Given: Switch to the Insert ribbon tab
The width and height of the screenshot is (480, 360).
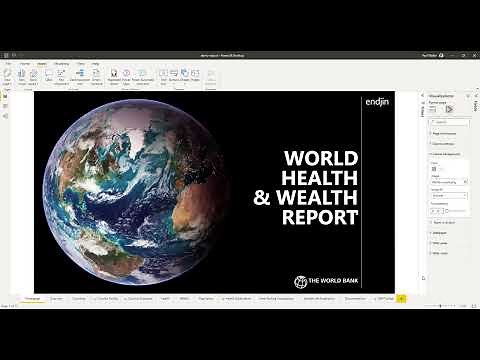Looking at the screenshot, I should [x=42, y=64].
